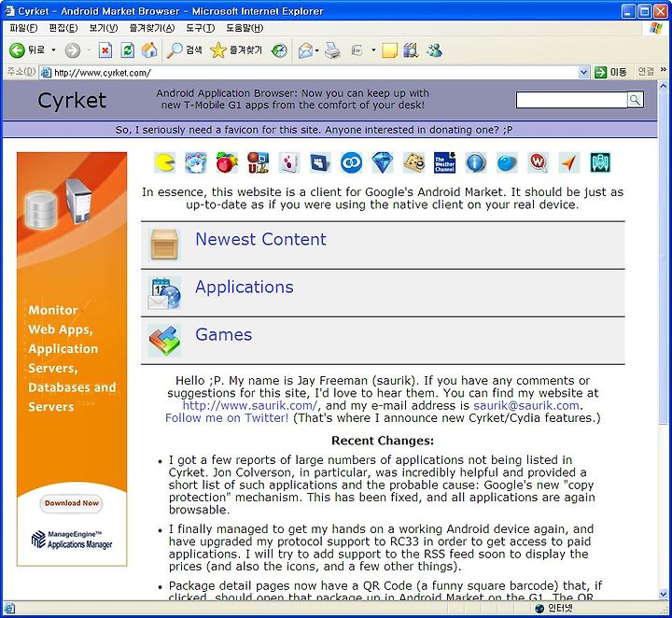
Task: Open the blue diamond gem app icon
Action: (383, 162)
